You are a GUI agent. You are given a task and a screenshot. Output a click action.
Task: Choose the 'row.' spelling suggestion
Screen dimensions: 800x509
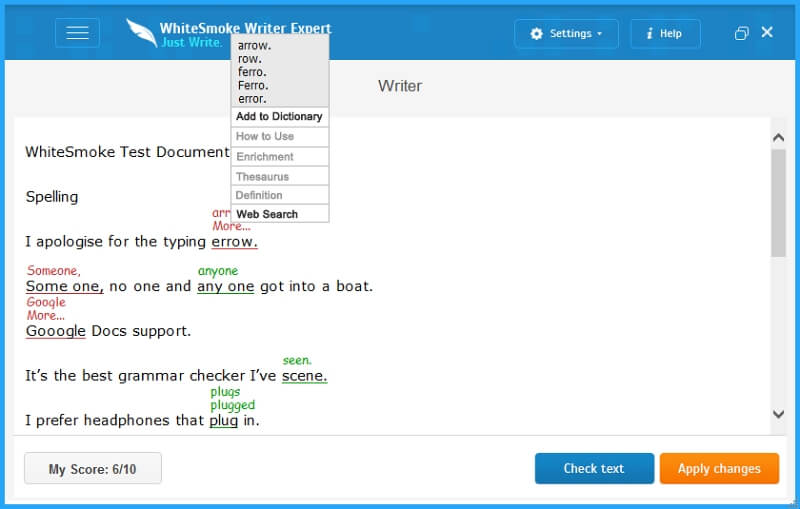click(x=249, y=59)
